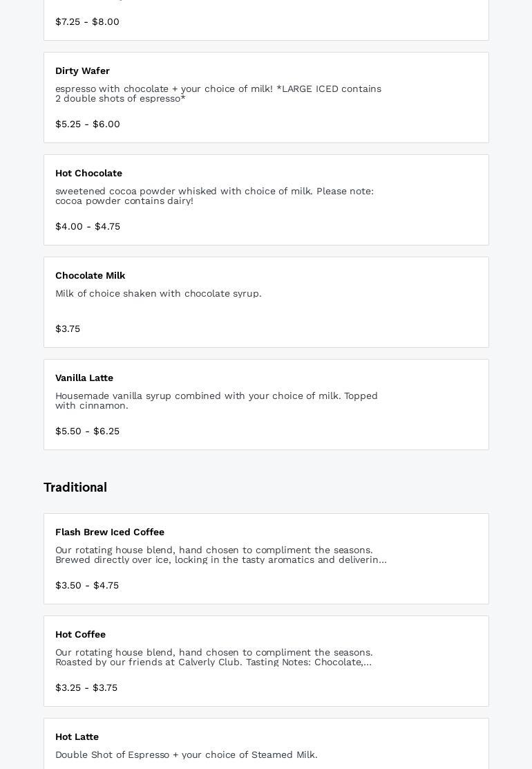Click the $5.25 - $6.00 price

pos(88,124)
